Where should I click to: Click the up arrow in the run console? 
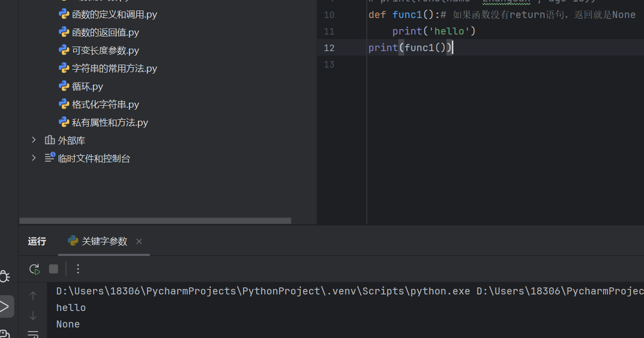pos(33,295)
